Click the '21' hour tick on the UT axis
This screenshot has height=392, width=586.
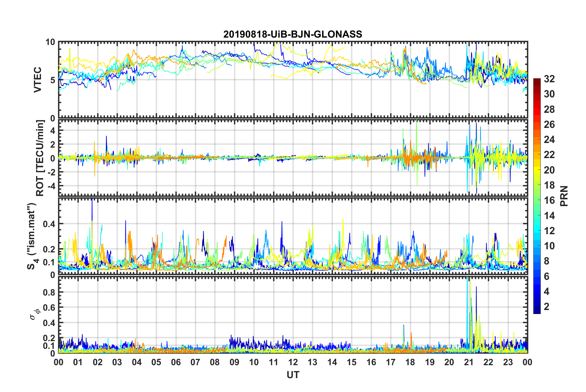(469, 362)
